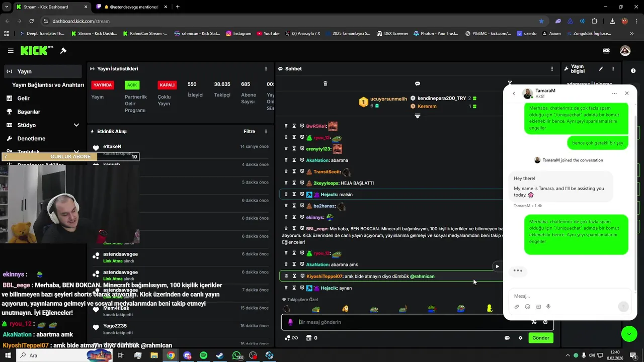Viewport: 644px width, 362px height.
Task: Timeout user AkaNation's abartma message
Action: pos(294,160)
